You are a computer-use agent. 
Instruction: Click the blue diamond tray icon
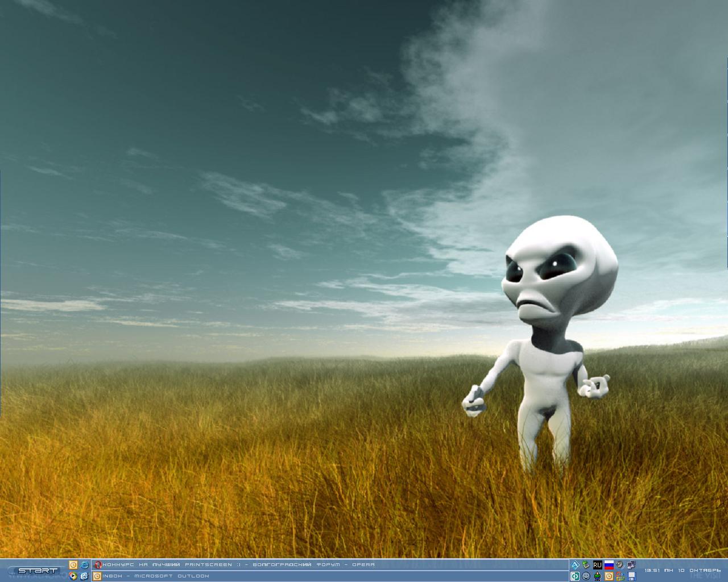[575, 565]
